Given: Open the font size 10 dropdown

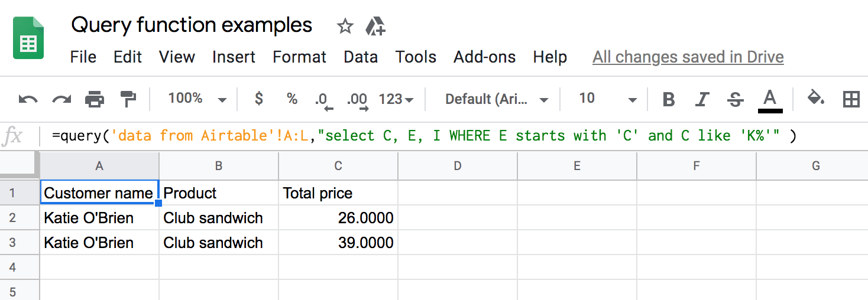Looking at the screenshot, I should (x=607, y=99).
